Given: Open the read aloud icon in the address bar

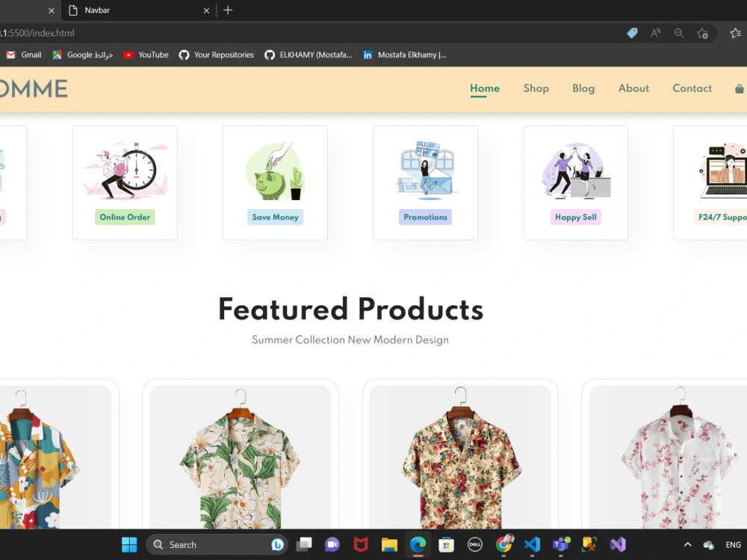Looking at the screenshot, I should point(656,33).
